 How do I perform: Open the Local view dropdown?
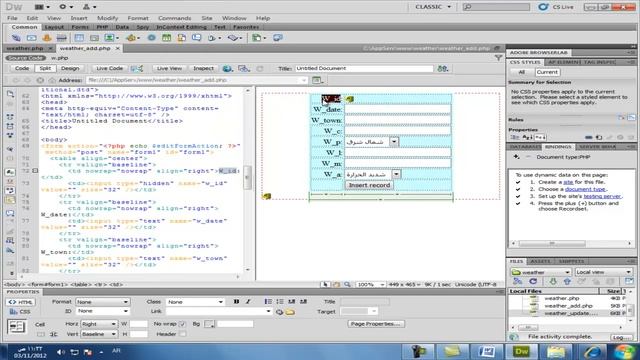point(604,272)
